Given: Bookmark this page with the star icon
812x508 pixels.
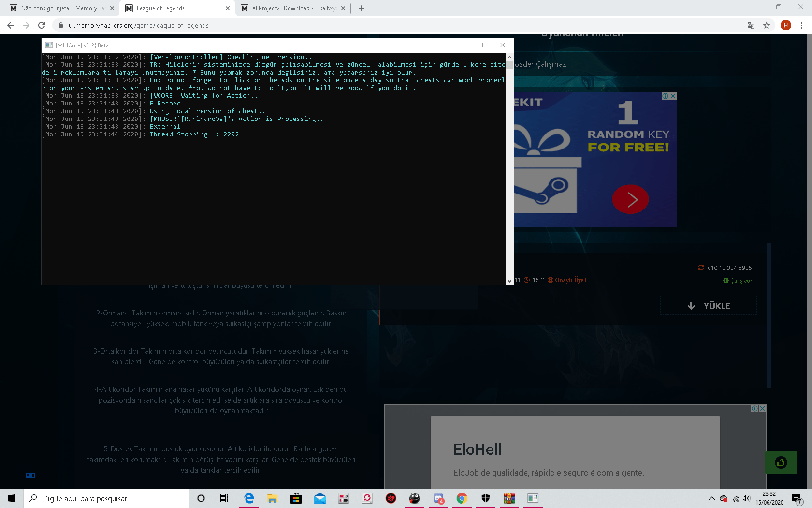Looking at the screenshot, I should pyautogui.click(x=767, y=25).
